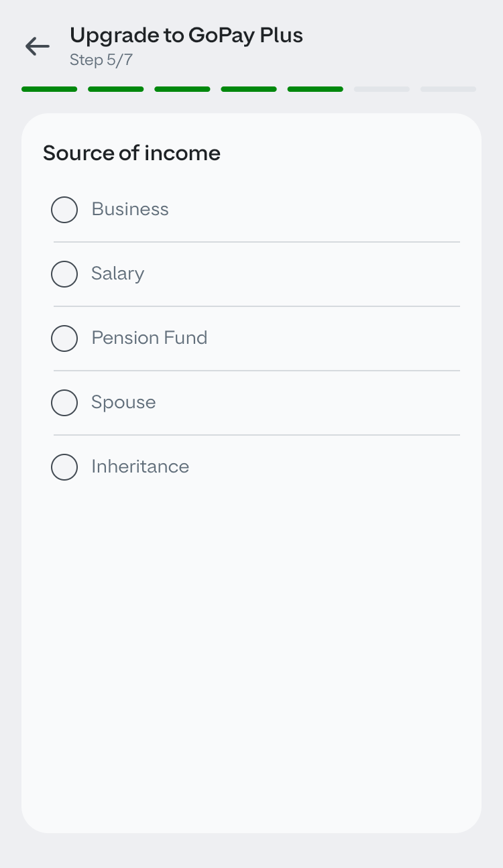Click the fifth green progress segment
503x868 pixels.
pyautogui.click(x=315, y=89)
